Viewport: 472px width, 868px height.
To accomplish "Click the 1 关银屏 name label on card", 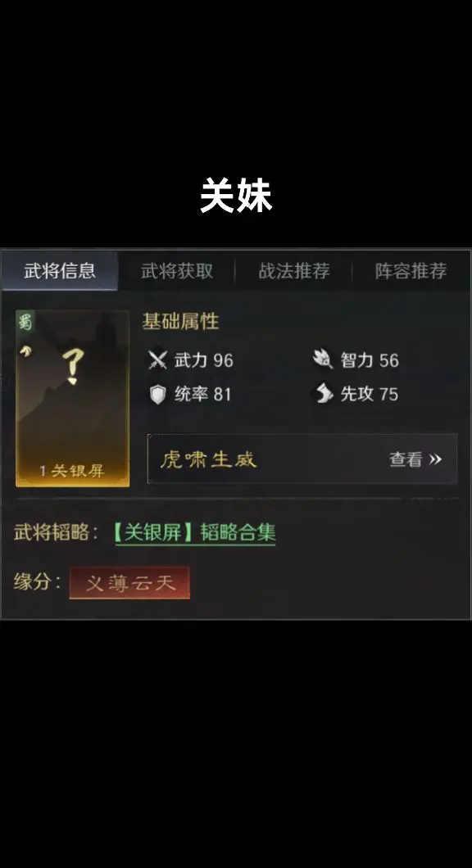I will point(71,471).
